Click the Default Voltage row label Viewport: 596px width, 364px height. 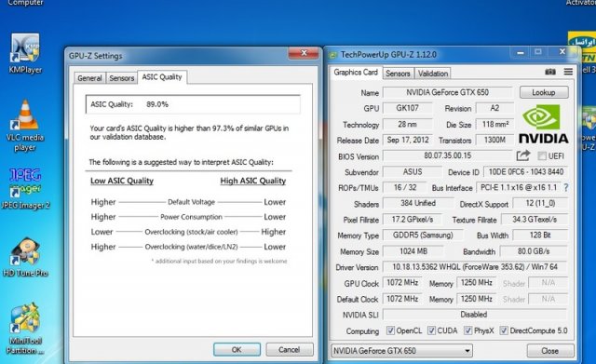[x=192, y=202]
